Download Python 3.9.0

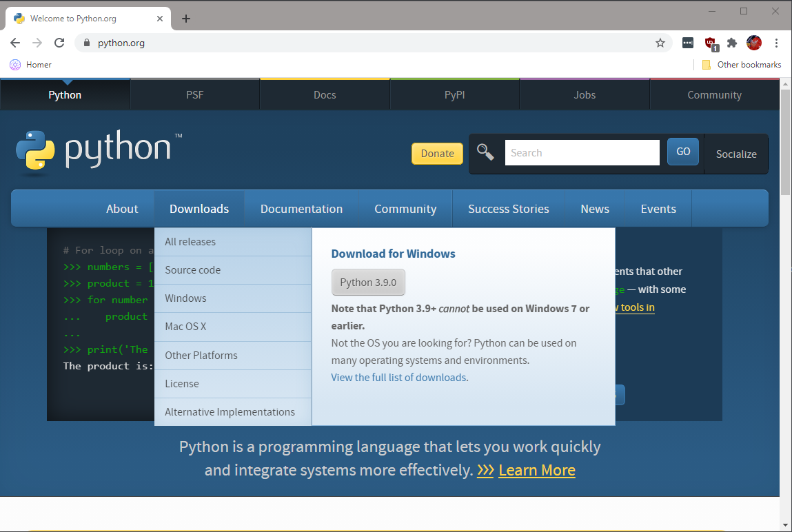click(368, 282)
